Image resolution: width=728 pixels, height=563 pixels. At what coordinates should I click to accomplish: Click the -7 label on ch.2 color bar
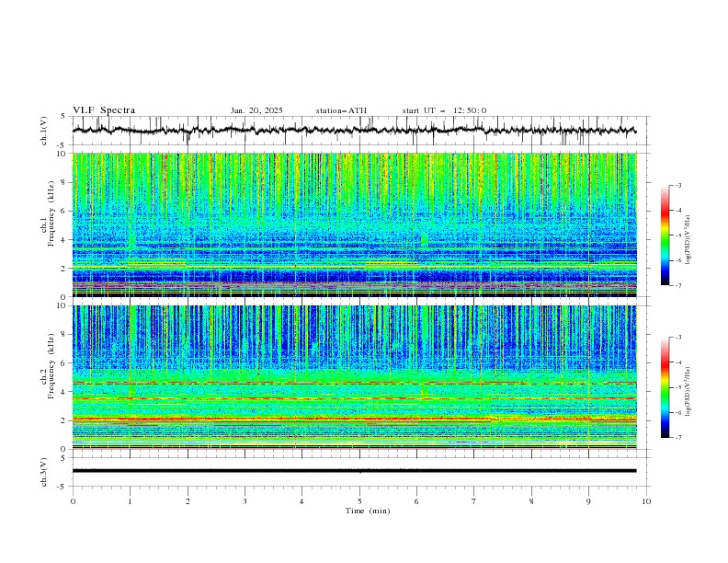(677, 437)
